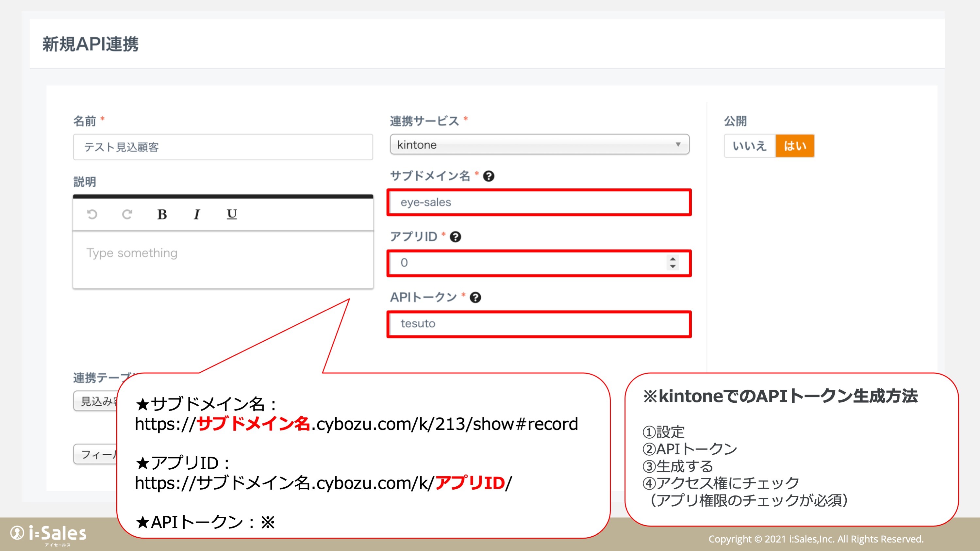Open help icon beside アプリID
The height and width of the screenshot is (551, 980).
pyautogui.click(x=456, y=237)
